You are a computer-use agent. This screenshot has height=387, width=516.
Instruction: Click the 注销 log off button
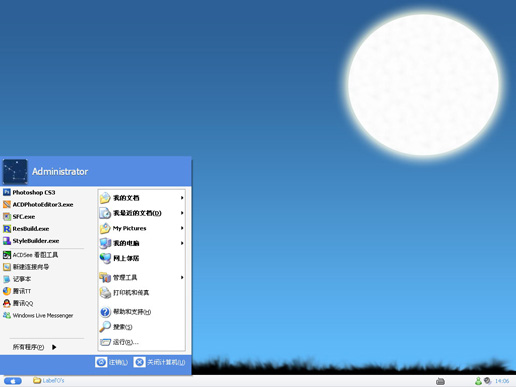coord(112,362)
